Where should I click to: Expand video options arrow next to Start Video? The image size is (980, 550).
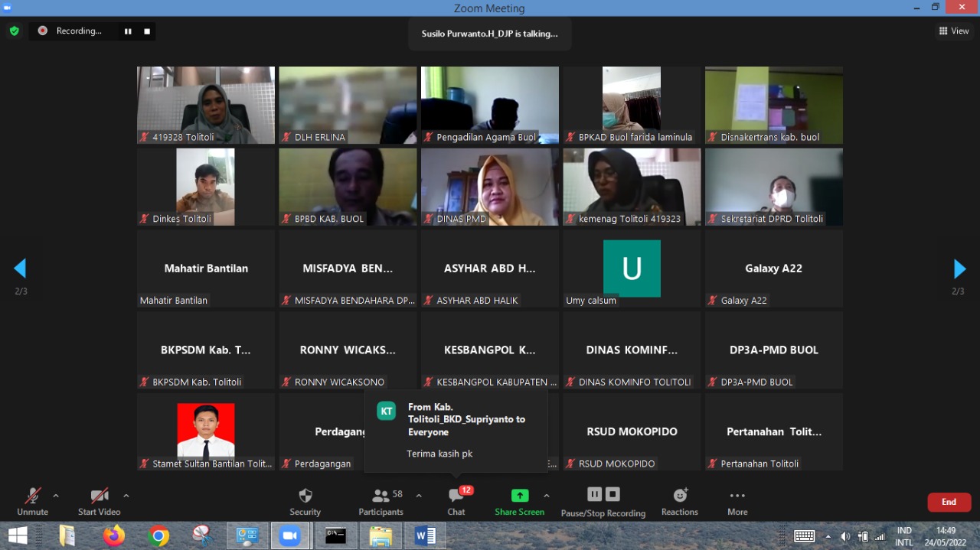tap(126, 496)
